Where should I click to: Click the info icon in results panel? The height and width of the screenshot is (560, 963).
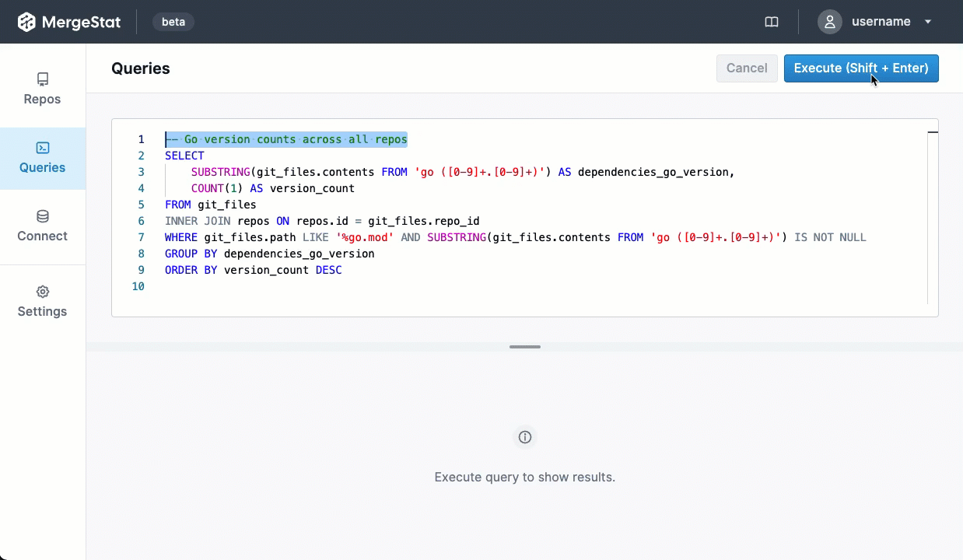tap(525, 437)
